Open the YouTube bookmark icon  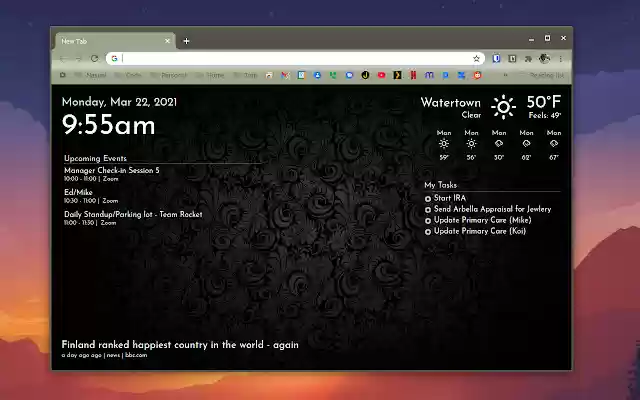click(381, 75)
